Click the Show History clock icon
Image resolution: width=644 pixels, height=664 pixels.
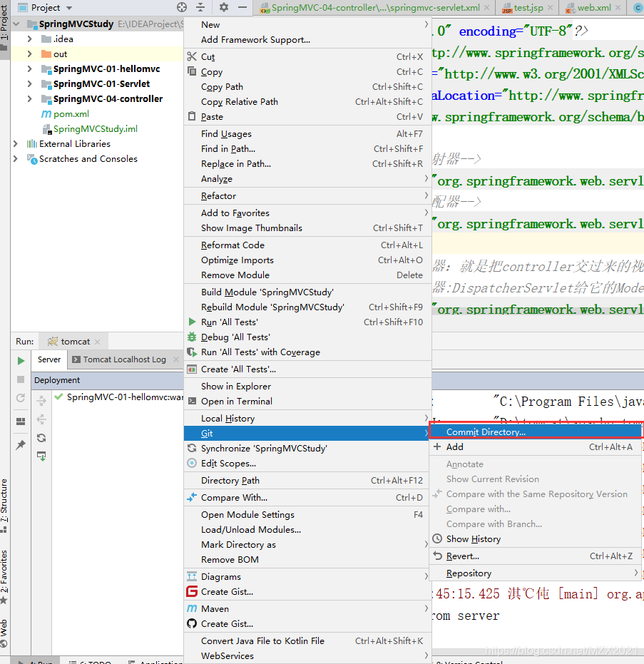[x=437, y=538]
